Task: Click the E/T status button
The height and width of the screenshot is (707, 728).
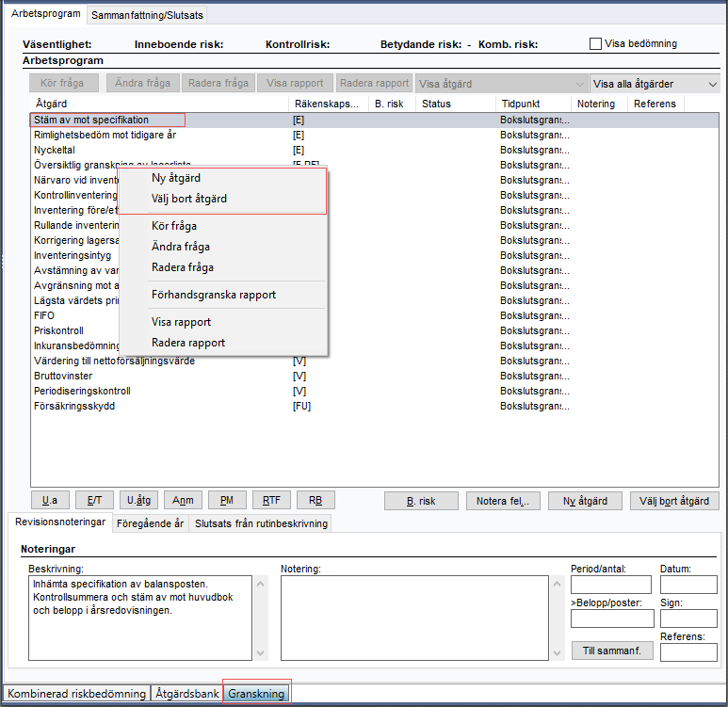Action: click(94, 501)
